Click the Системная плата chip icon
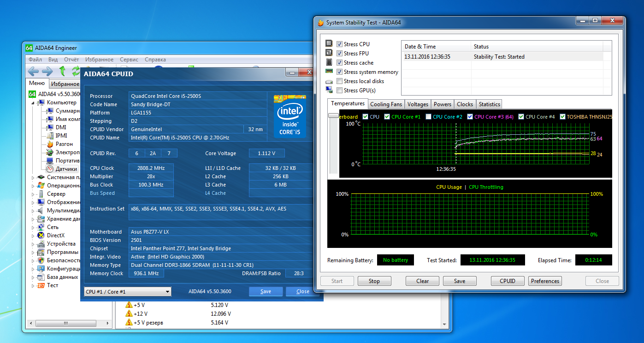Image resolution: width=644 pixels, height=343 pixels. point(41,177)
